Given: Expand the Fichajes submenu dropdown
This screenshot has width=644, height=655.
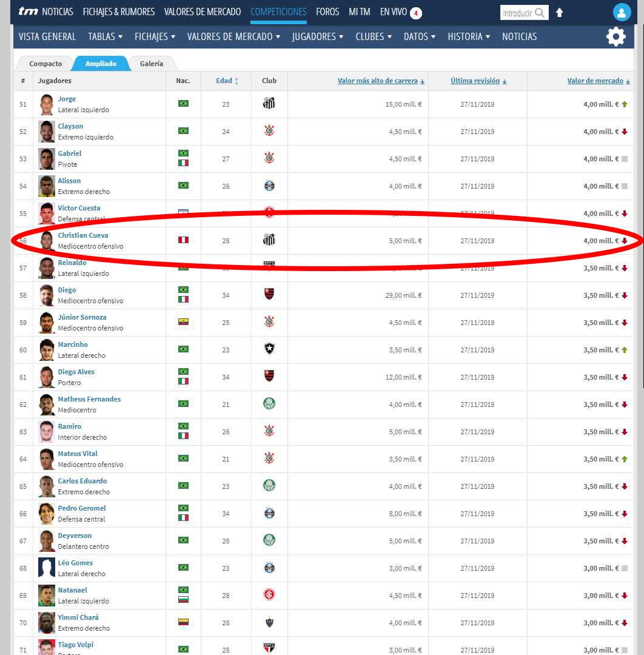Looking at the screenshot, I should (155, 36).
